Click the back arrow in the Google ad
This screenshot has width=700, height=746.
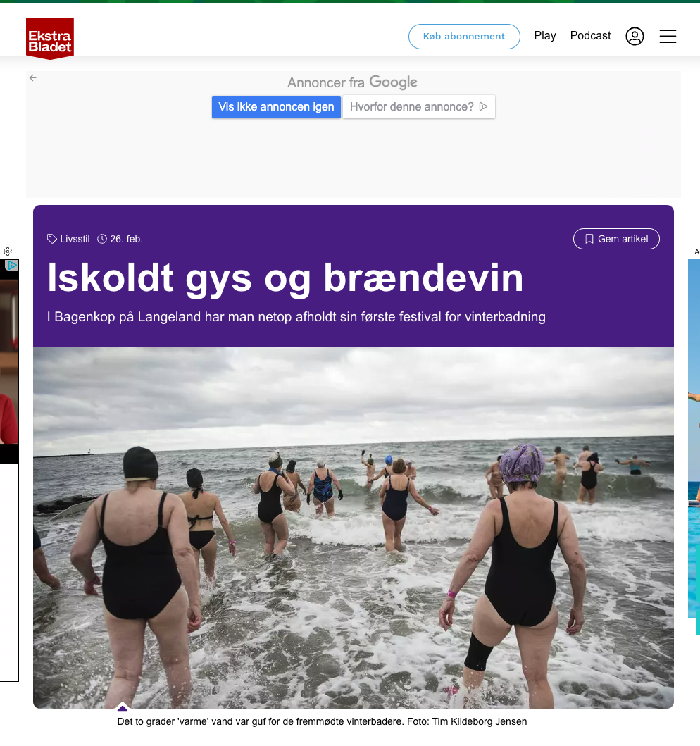(33, 78)
